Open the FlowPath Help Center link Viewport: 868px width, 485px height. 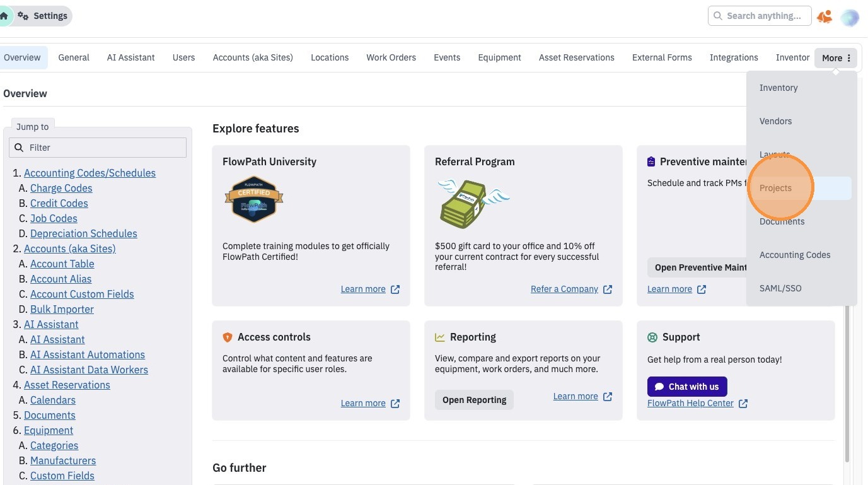(690, 403)
